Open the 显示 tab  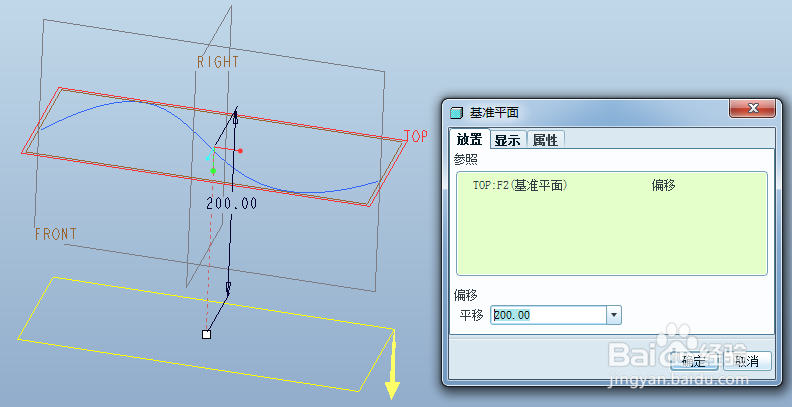click(x=508, y=140)
